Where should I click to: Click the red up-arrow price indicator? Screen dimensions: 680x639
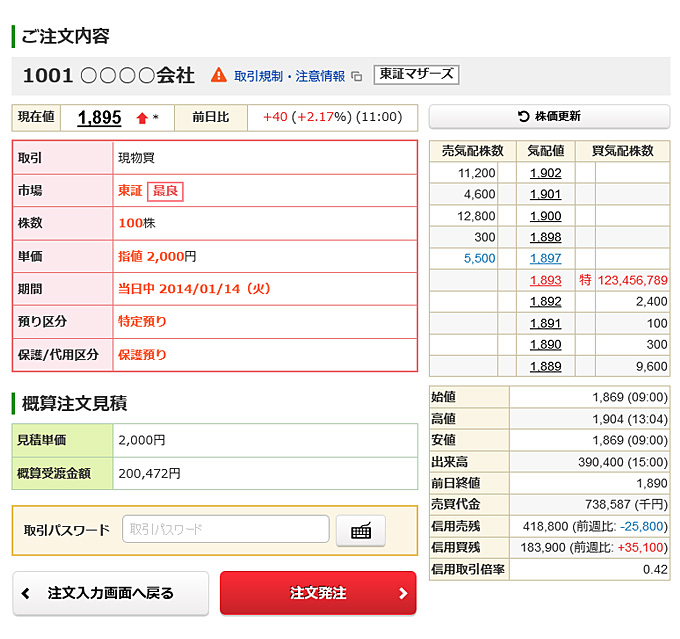coord(142,118)
